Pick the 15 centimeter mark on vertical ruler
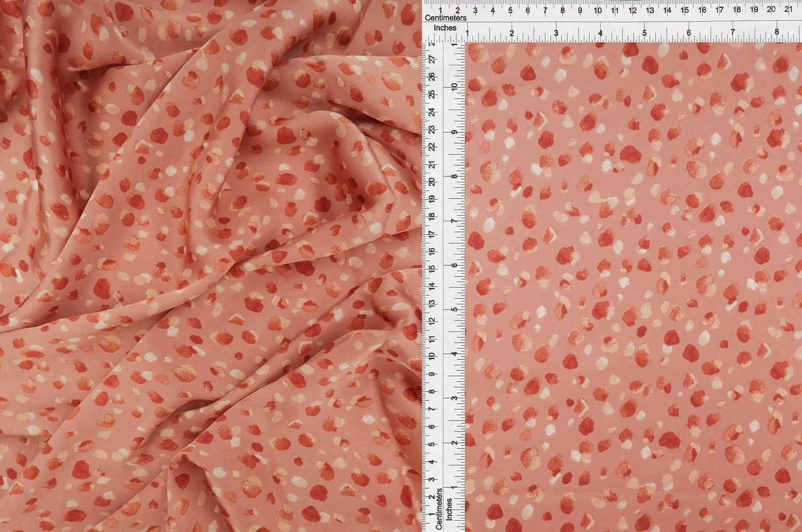802x532 pixels. point(431,268)
